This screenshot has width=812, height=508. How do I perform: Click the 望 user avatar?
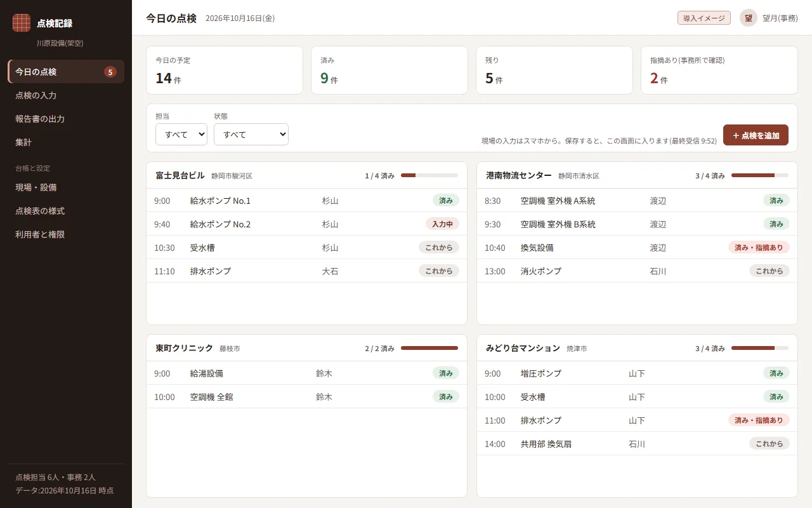tap(749, 18)
